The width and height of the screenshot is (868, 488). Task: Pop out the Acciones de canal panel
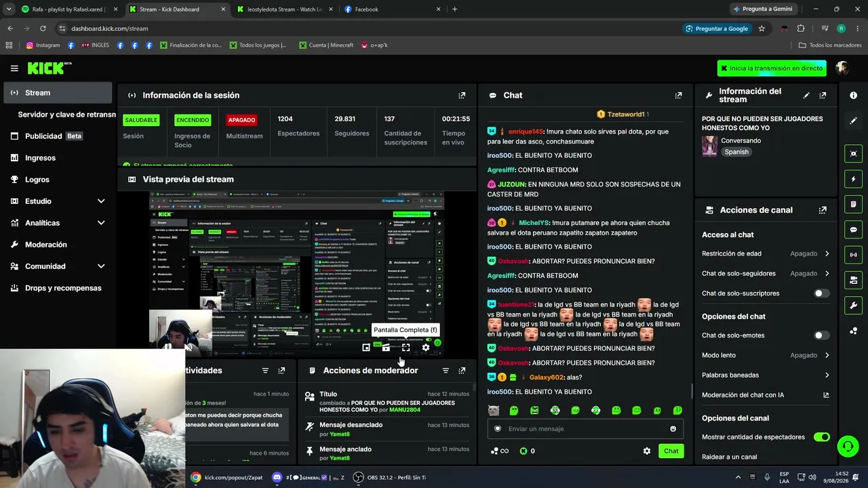pos(823,210)
